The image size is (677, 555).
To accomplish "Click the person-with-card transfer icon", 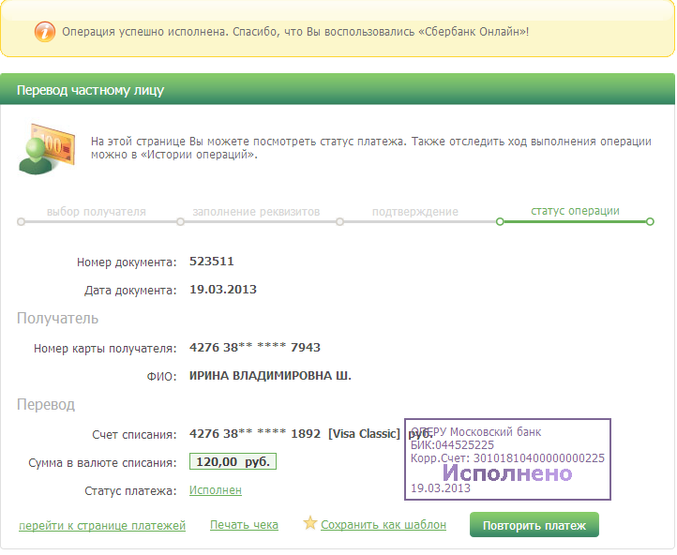I will point(43,148).
